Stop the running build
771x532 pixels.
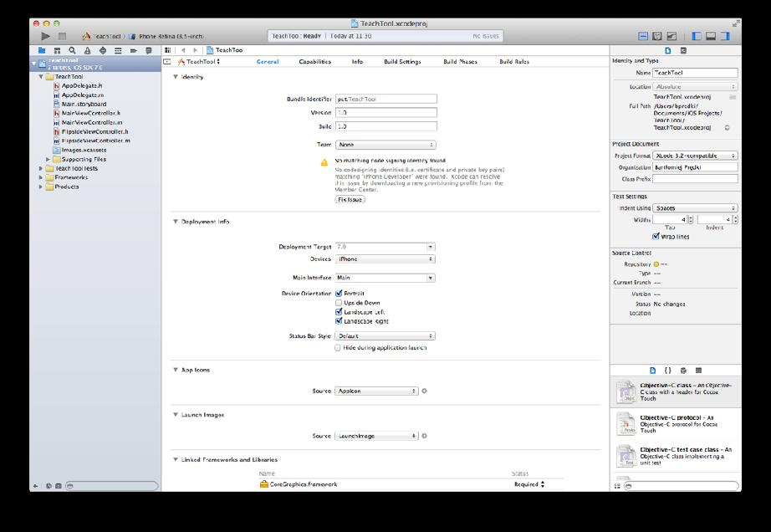click(x=62, y=36)
